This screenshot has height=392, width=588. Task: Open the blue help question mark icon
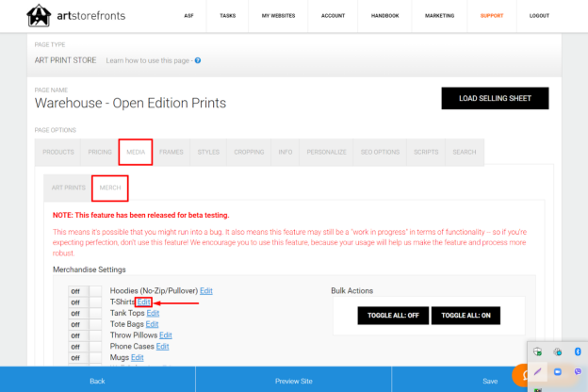(x=198, y=60)
